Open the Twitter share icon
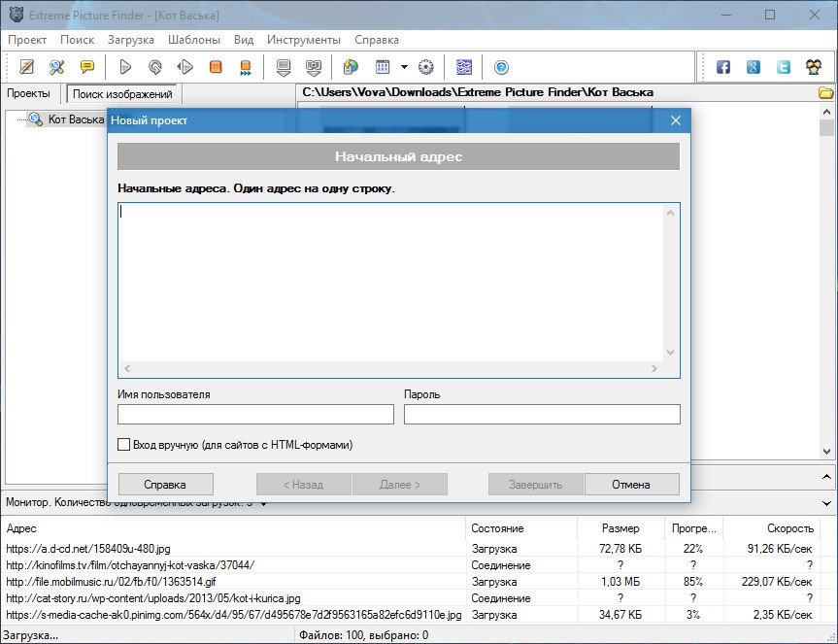This screenshot has height=644, width=838. click(784, 67)
